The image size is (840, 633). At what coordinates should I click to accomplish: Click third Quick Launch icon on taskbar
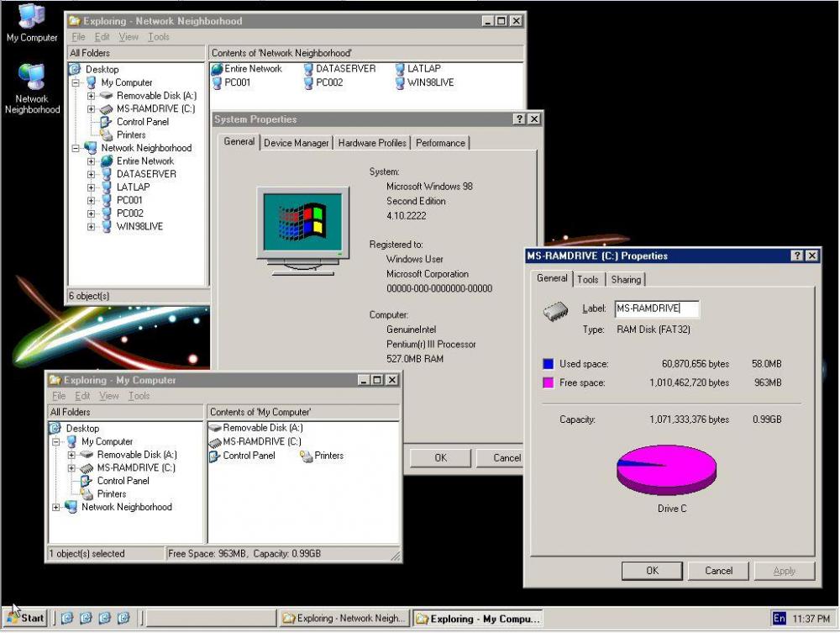point(104,618)
